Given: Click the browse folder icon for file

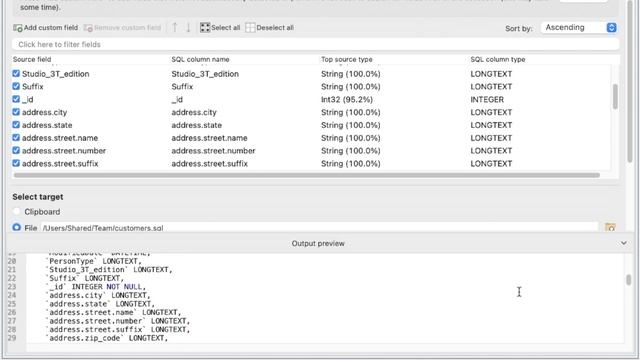Looking at the screenshot, I should pyautogui.click(x=610, y=228).
